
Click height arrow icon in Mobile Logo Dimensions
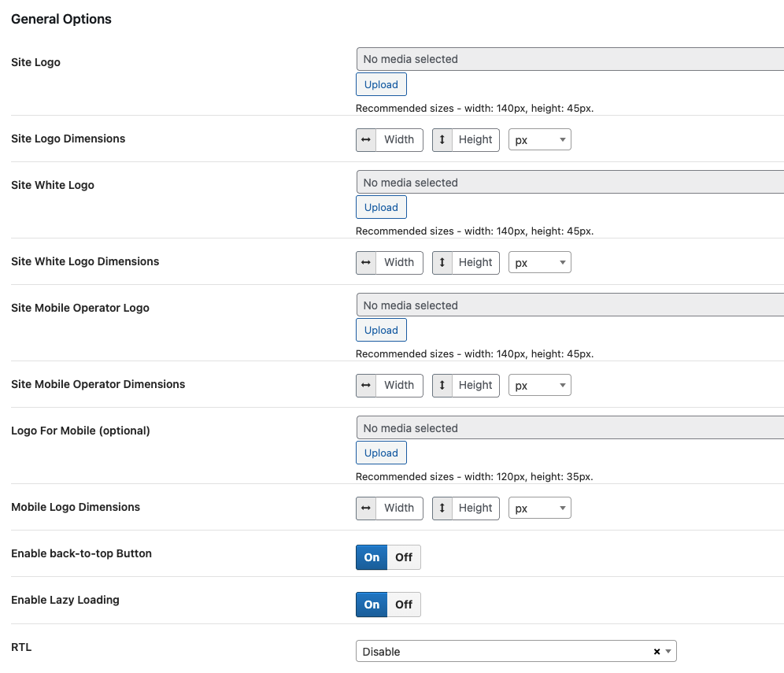442,508
